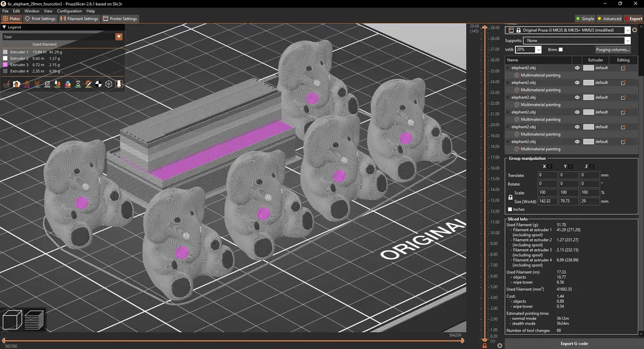Collapse the last elephant2.obj tree row
644x349 pixels.
[x=508, y=142]
